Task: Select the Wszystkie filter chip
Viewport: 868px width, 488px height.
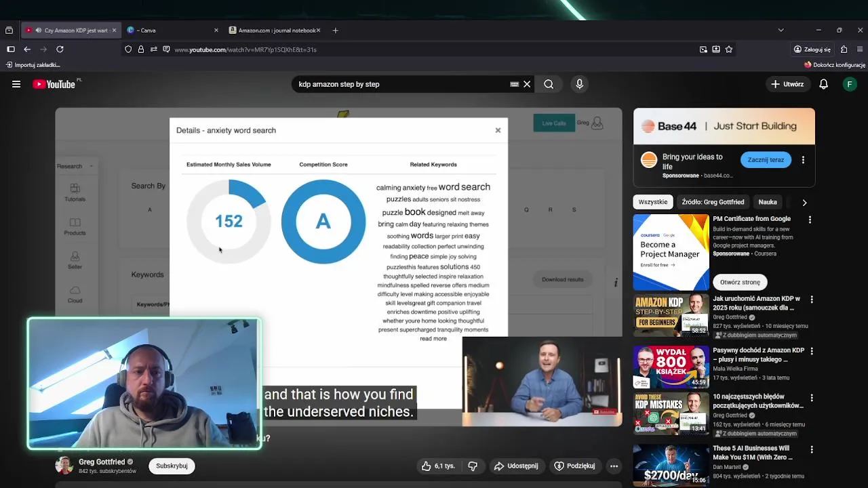Action: coord(652,202)
